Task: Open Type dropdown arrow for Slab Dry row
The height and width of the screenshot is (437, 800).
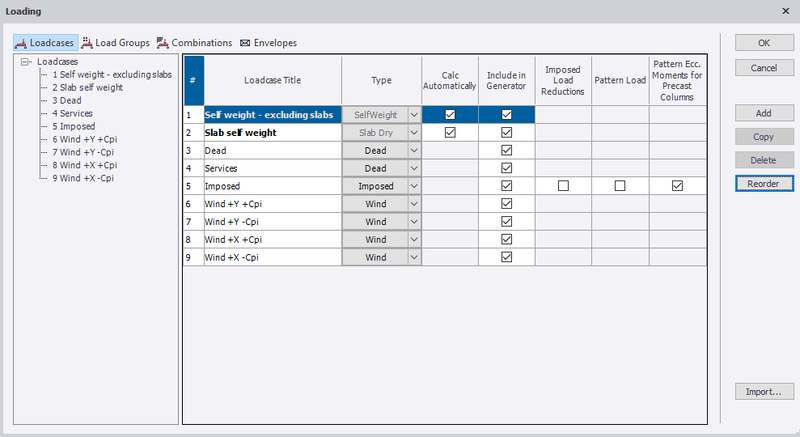Action: [414, 133]
